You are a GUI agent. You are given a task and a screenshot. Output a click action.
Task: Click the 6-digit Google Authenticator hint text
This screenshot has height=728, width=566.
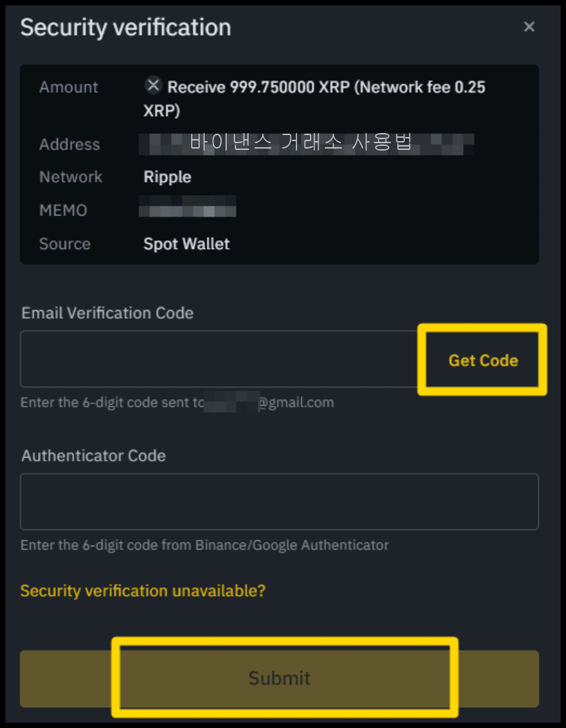point(204,545)
